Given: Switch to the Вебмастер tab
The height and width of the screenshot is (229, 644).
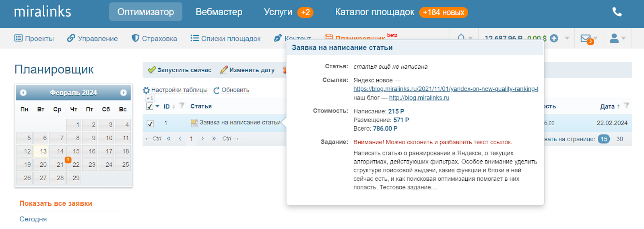Looking at the screenshot, I should [x=219, y=12].
